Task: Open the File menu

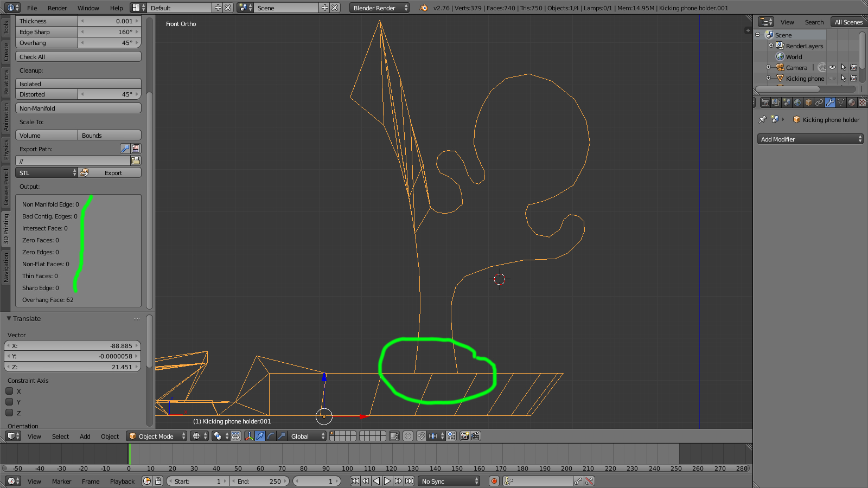Action: pos(32,8)
